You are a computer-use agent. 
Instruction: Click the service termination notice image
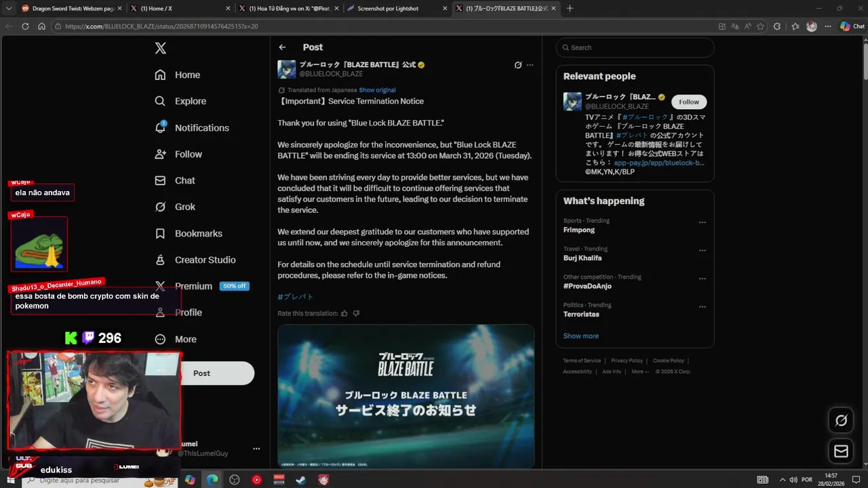pyautogui.click(x=406, y=396)
